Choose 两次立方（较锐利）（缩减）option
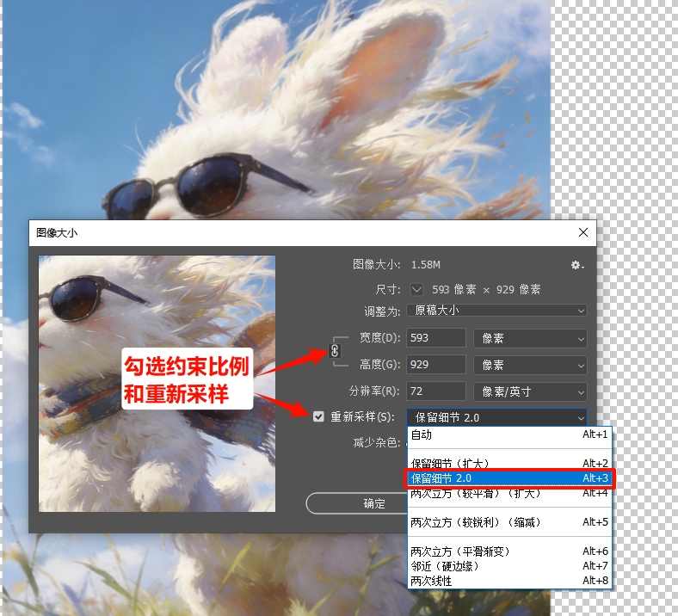This screenshot has height=616, width=678. coord(509,522)
